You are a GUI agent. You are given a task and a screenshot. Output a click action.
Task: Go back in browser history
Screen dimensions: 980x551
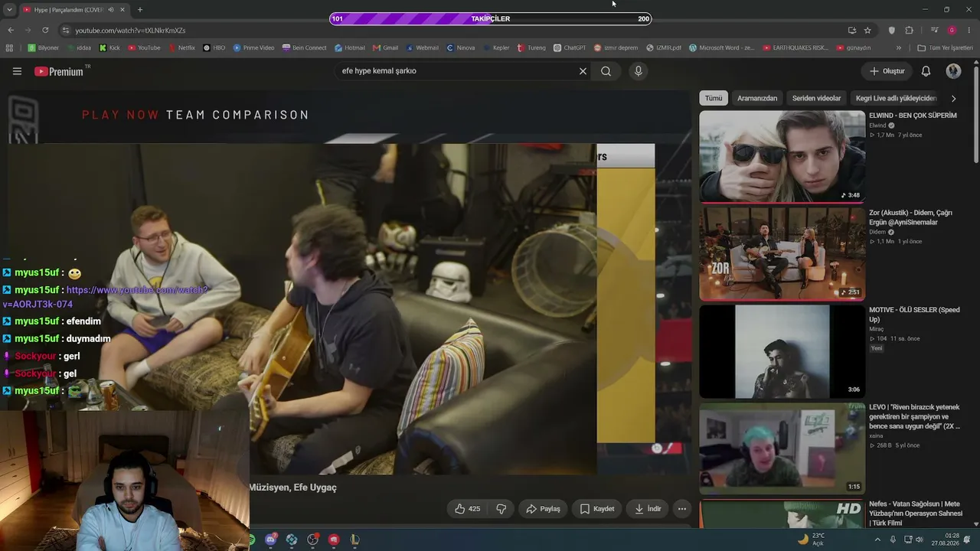[11, 31]
